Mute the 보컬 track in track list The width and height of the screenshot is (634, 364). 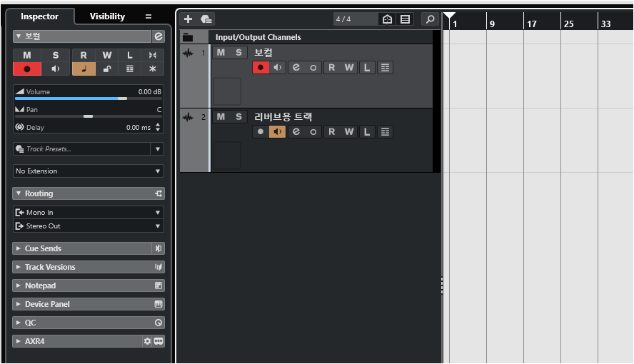point(221,52)
